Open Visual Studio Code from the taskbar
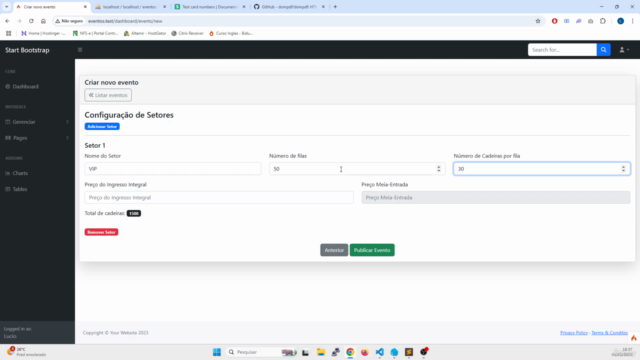 380,352
